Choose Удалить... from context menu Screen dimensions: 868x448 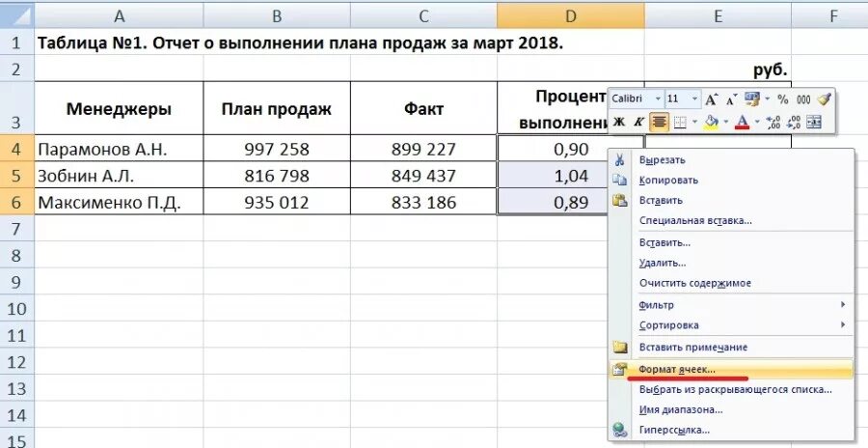click(731, 263)
